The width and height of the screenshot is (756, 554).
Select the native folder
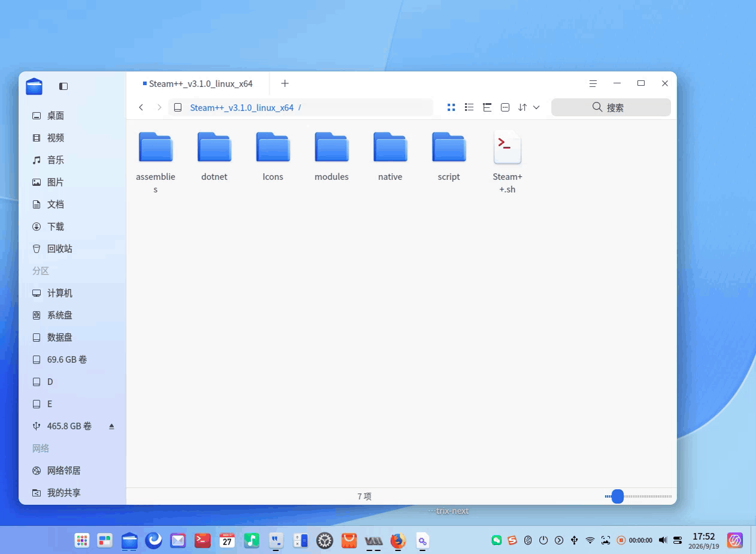click(391, 156)
